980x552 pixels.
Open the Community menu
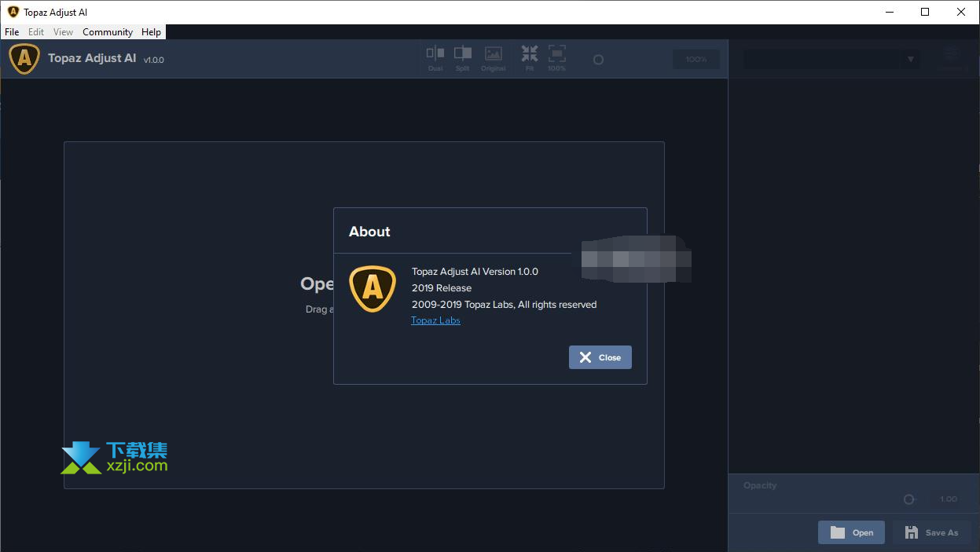pyautogui.click(x=108, y=32)
